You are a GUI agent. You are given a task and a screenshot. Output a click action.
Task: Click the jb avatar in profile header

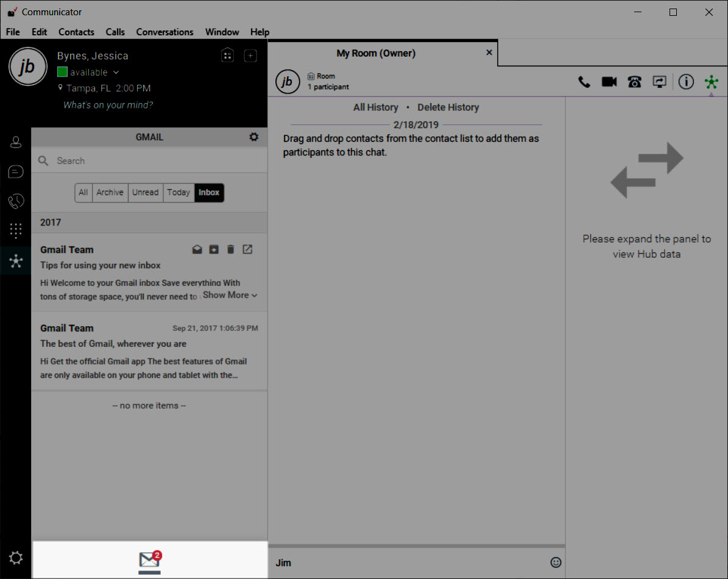tap(28, 66)
